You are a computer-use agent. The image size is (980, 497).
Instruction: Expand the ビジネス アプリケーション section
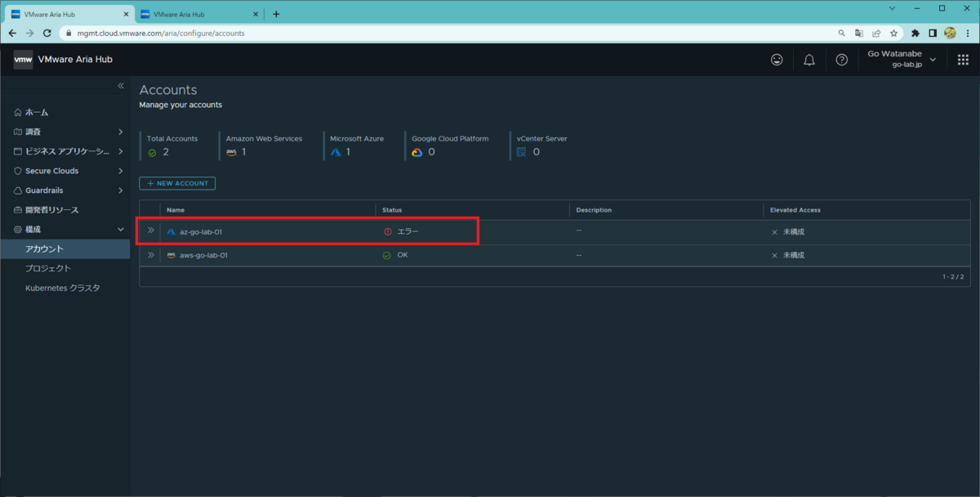coord(120,151)
